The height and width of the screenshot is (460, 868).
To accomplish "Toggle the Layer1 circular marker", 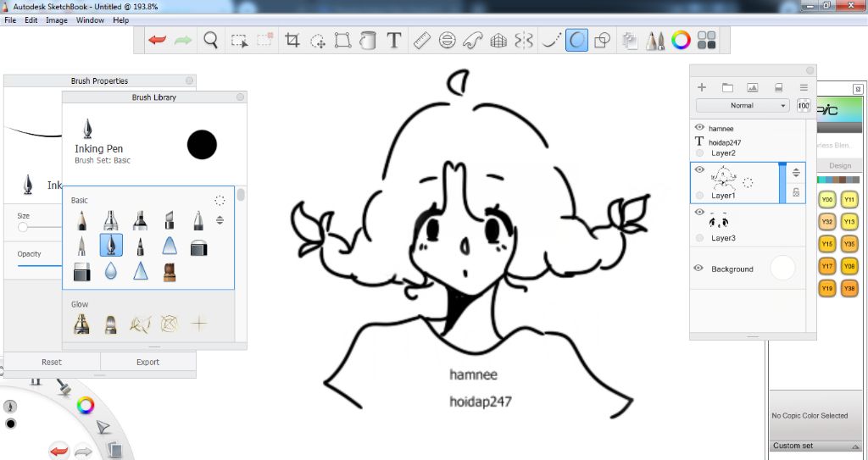I will 699,196.
